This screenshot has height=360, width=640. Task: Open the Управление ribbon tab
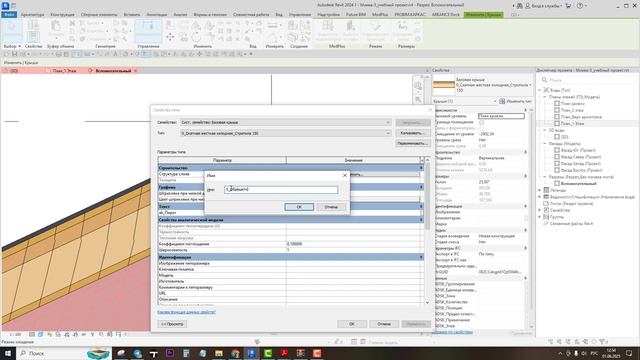(x=300, y=15)
